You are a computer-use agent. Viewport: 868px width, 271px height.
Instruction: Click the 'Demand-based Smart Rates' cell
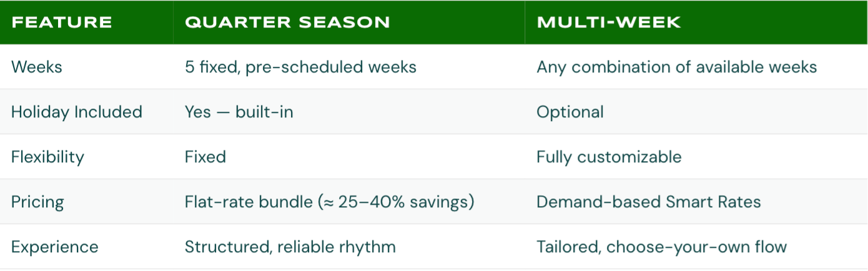click(x=648, y=202)
